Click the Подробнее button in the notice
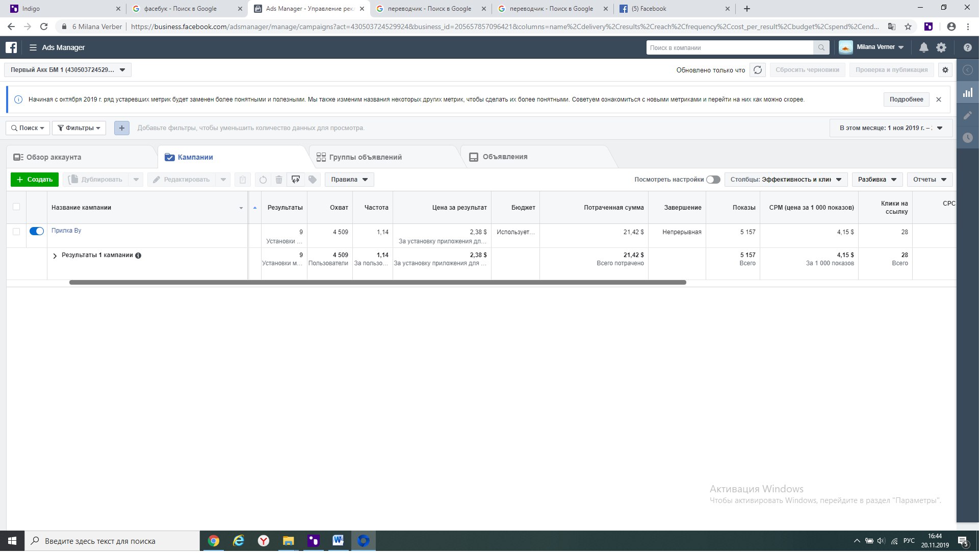 (x=907, y=99)
